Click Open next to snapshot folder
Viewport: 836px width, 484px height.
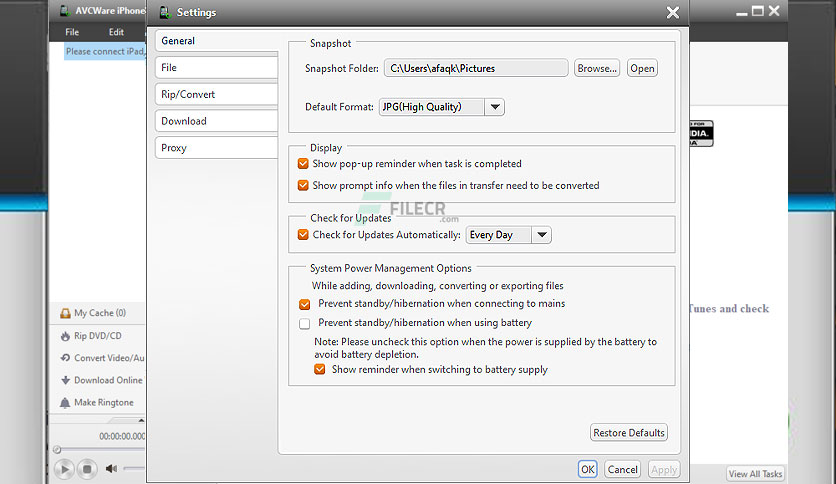642,68
